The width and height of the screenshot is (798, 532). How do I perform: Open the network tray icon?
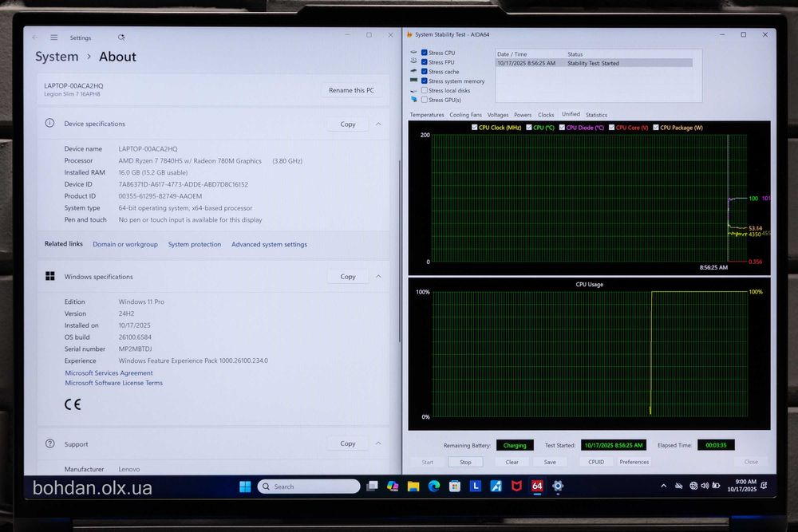click(x=693, y=486)
